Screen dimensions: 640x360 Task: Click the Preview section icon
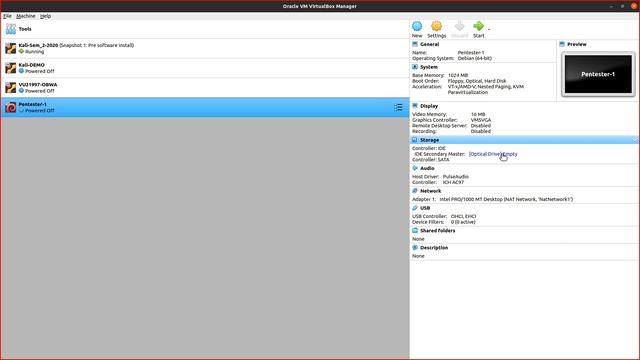click(562, 44)
